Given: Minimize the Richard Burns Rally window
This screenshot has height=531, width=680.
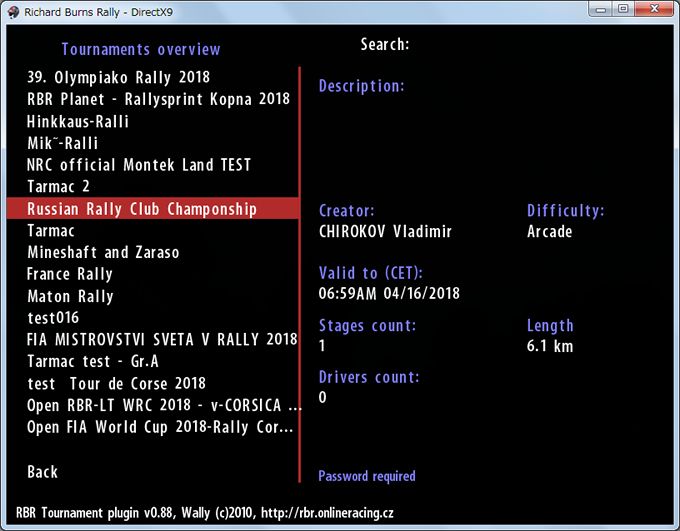Looking at the screenshot, I should point(601,9).
